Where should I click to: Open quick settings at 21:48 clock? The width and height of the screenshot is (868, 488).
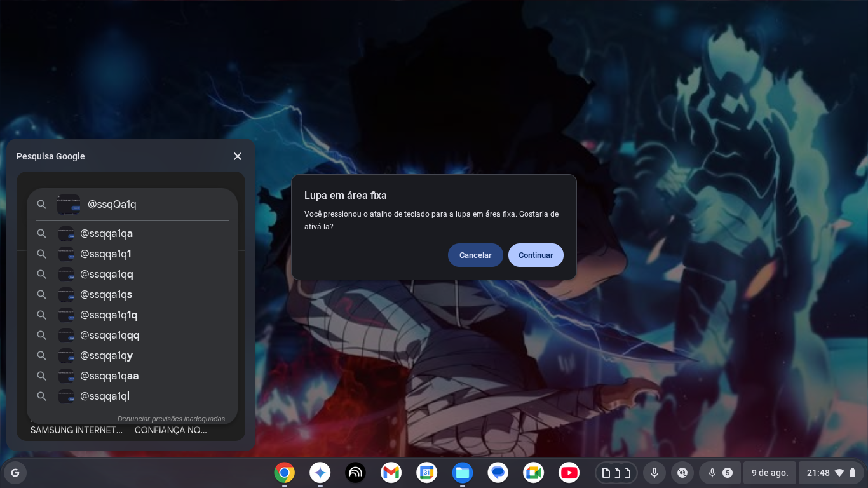click(x=832, y=473)
